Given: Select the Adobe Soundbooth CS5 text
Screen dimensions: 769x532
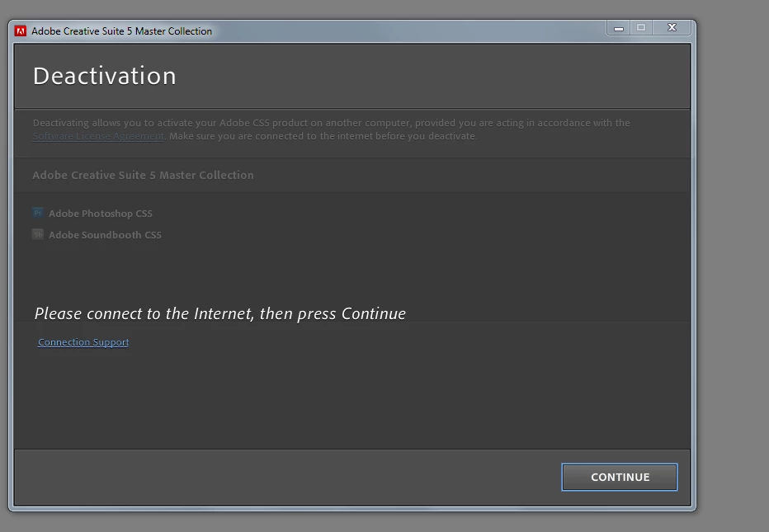Looking at the screenshot, I should pos(105,235).
